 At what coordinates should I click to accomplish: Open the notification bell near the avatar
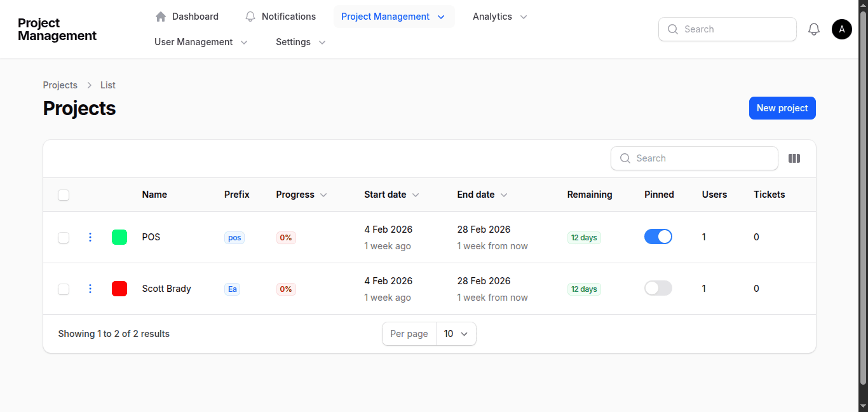click(x=814, y=29)
